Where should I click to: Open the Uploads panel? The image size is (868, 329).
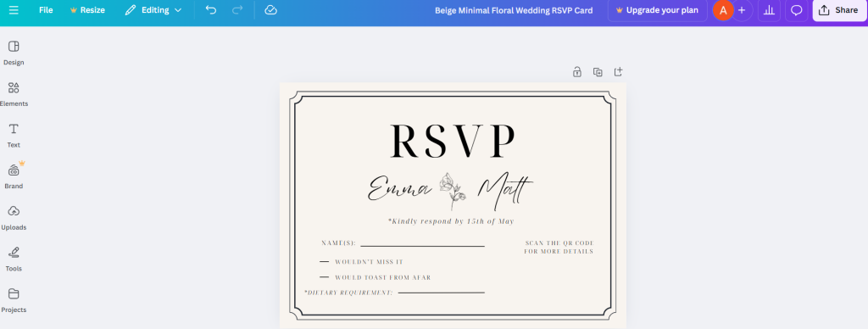point(14,218)
